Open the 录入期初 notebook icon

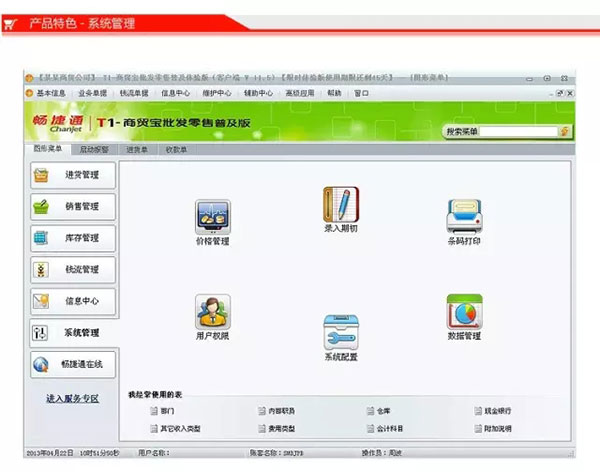(x=341, y=204)
